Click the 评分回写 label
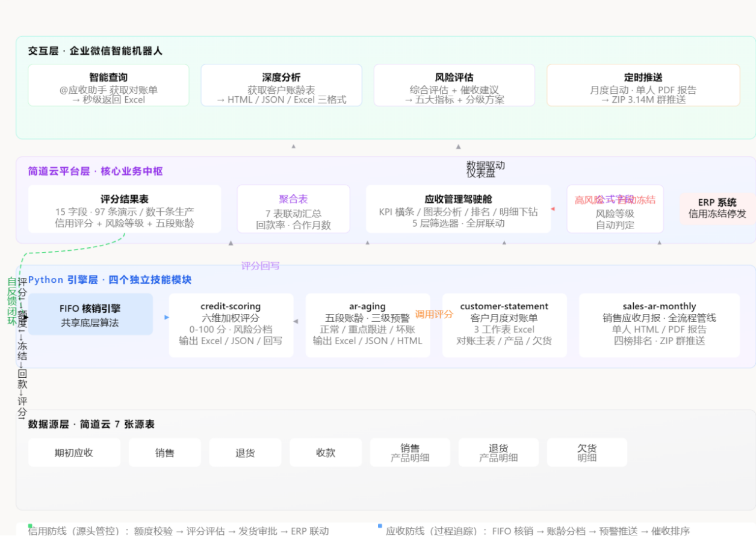 (261, 266)
